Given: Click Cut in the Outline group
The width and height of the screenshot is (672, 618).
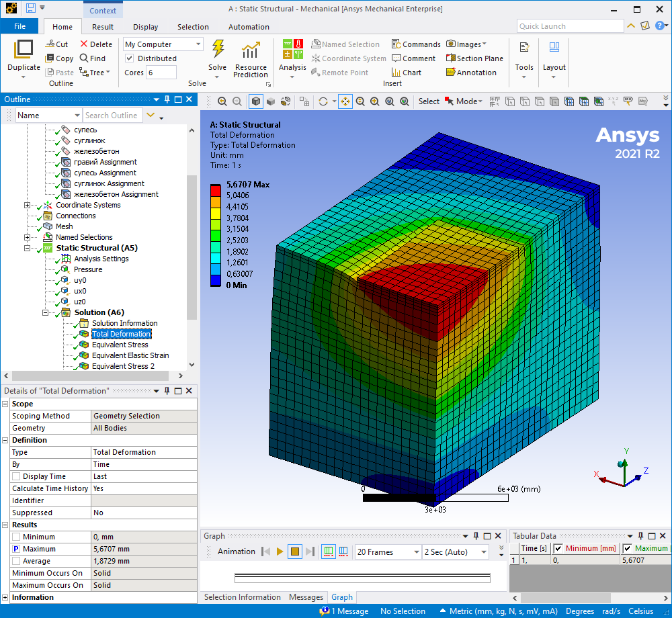Looking at the screenshot, I should [56, 44].
